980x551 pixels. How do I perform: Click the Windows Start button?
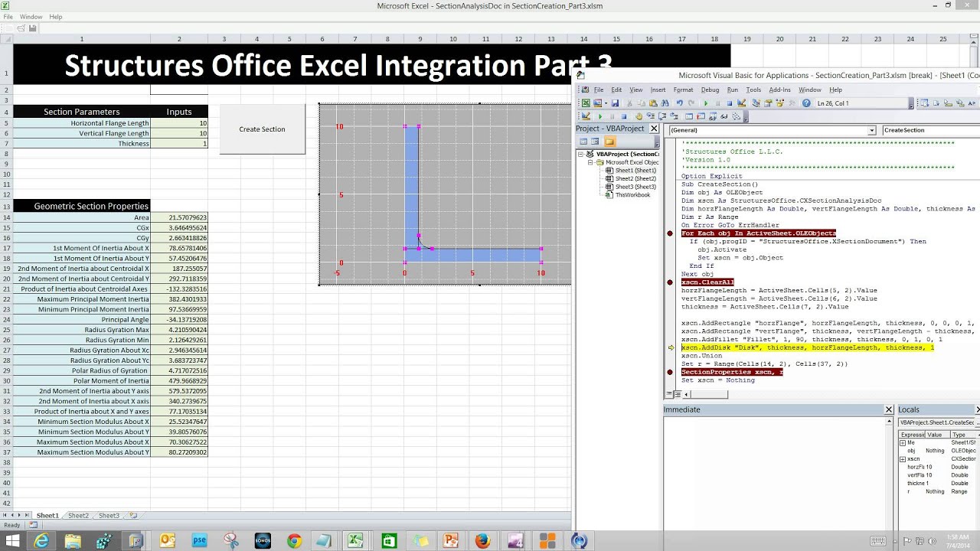(11, 541)
